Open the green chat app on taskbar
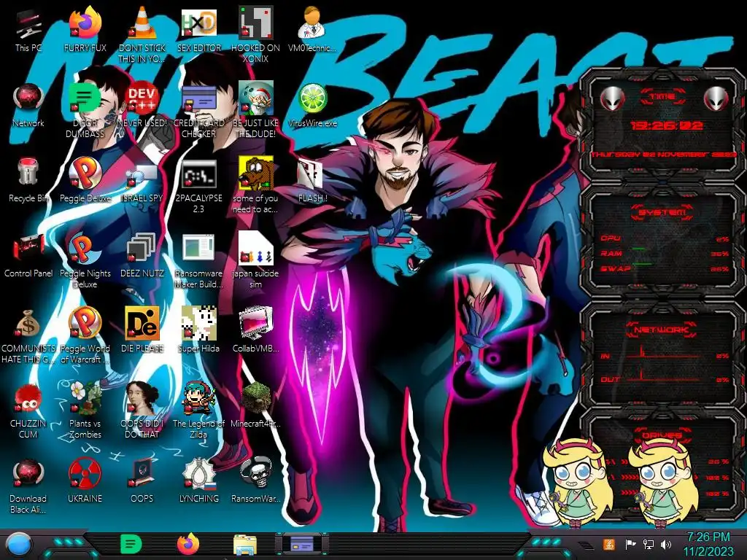Image resolution: width=747 pixels, height=560 pixels. (x=131, y=544)
